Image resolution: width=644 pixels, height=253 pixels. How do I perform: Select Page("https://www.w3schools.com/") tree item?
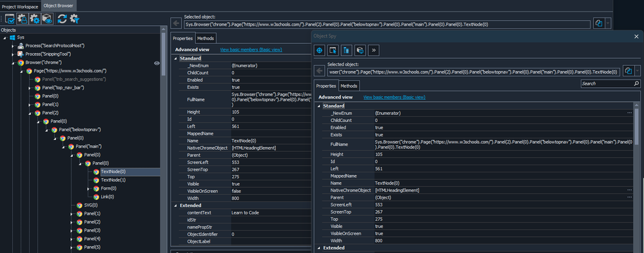click(70, 71)
